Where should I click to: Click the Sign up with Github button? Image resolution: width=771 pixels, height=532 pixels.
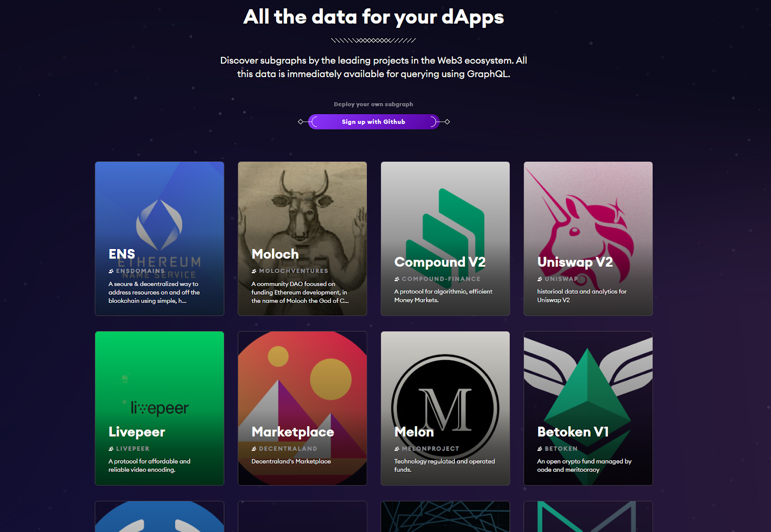[x=373, y=122]
